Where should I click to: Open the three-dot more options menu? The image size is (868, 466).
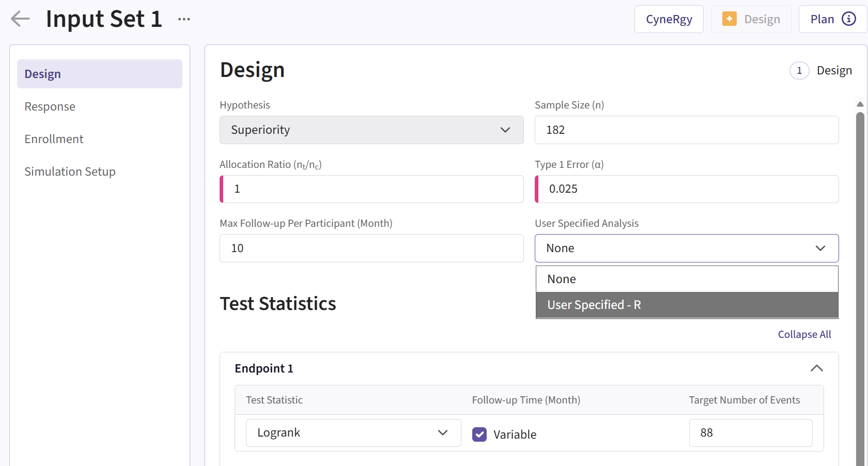pos(184,19)
